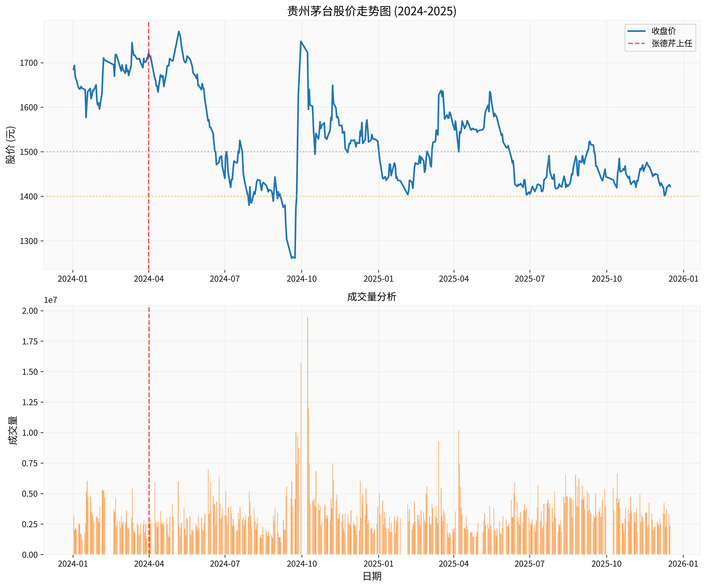
Task: Click the 收盘价 legend entry label
Action: click(663, 31)
